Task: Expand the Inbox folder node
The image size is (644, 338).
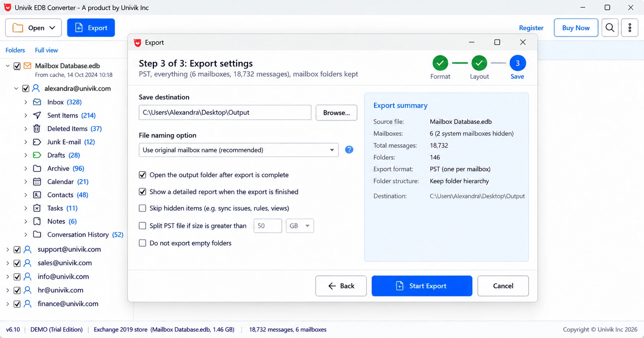Action: 26,102
